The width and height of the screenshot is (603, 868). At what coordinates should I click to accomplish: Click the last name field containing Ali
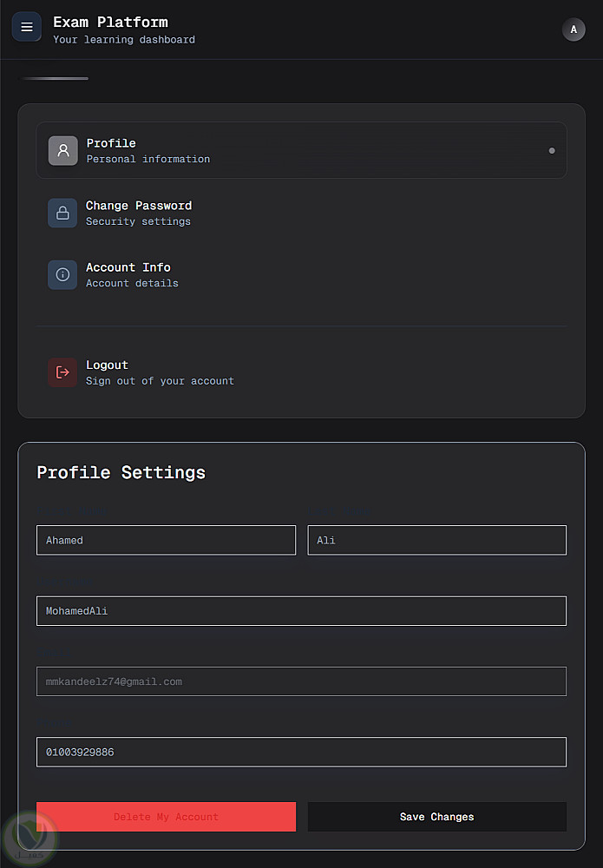coord(436,540)
